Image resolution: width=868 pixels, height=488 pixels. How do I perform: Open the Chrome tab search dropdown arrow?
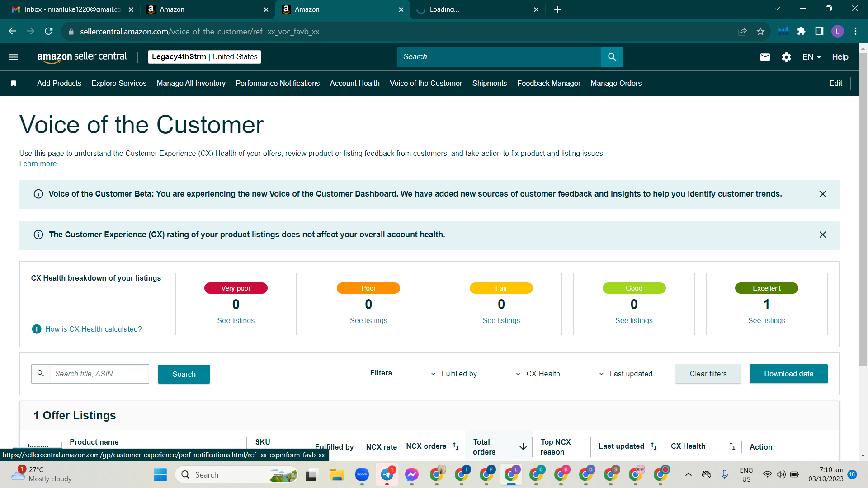[778, 9]
